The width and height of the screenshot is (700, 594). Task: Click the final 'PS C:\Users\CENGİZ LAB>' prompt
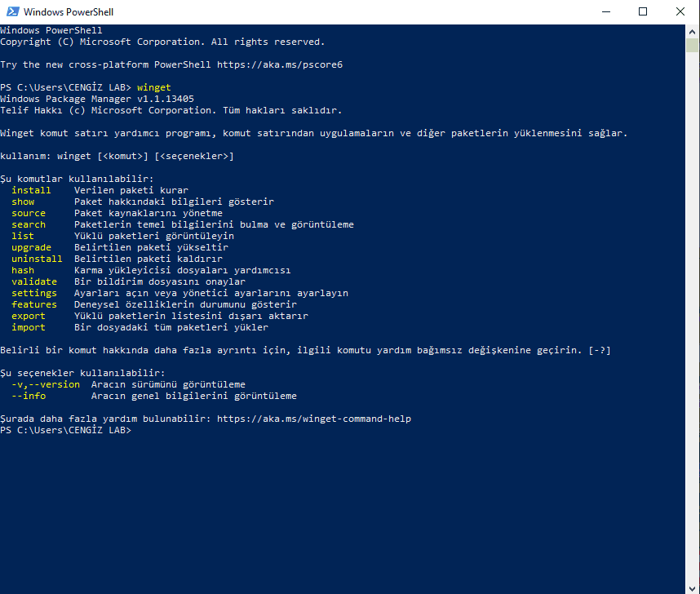[65, 431]
